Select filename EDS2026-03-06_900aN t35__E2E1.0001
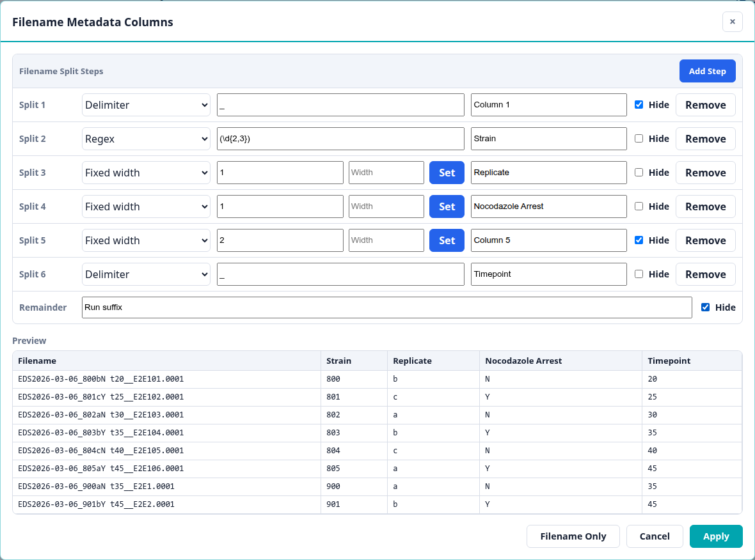 point(96,486)
